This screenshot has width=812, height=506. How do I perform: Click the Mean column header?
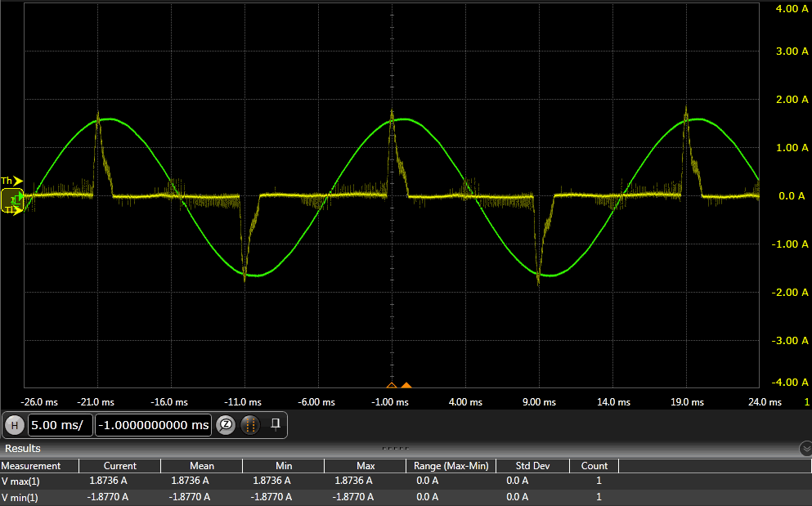(x=201, y=466)
